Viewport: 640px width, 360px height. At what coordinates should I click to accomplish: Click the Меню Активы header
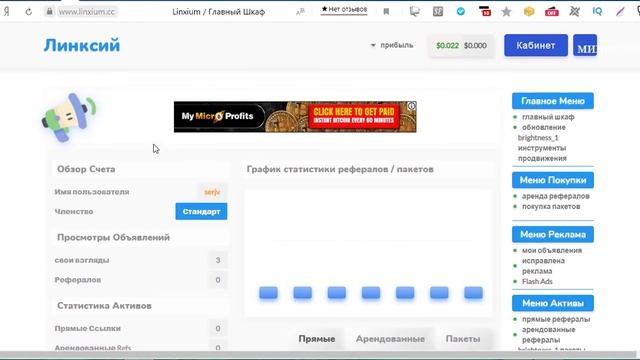pos(553,303)
